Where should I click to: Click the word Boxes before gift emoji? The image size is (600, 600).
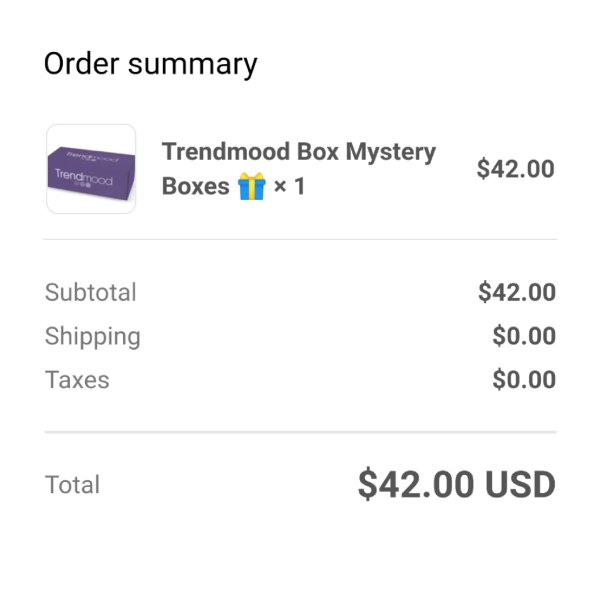tap(196, 186)
